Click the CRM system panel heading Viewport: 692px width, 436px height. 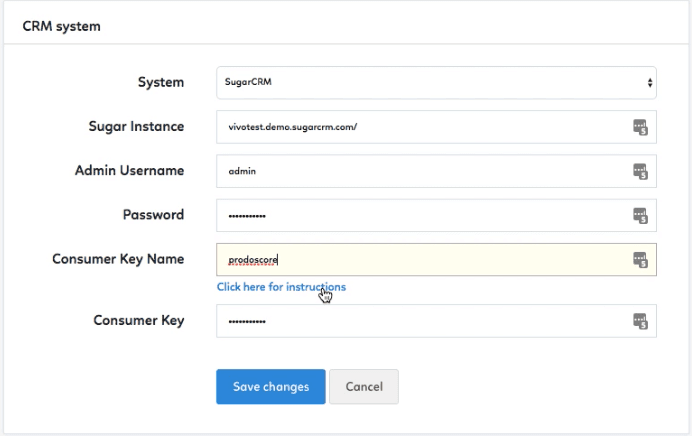click(x=61, y=26)
